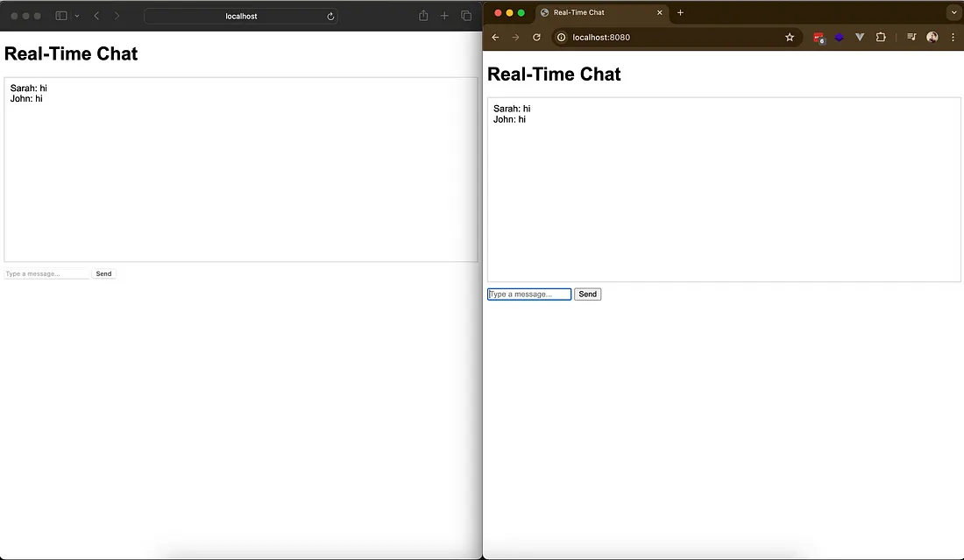Viewport: 964px width, 560px height.
Task: Open Safari's Share menu icon
Action: point(423,16)
